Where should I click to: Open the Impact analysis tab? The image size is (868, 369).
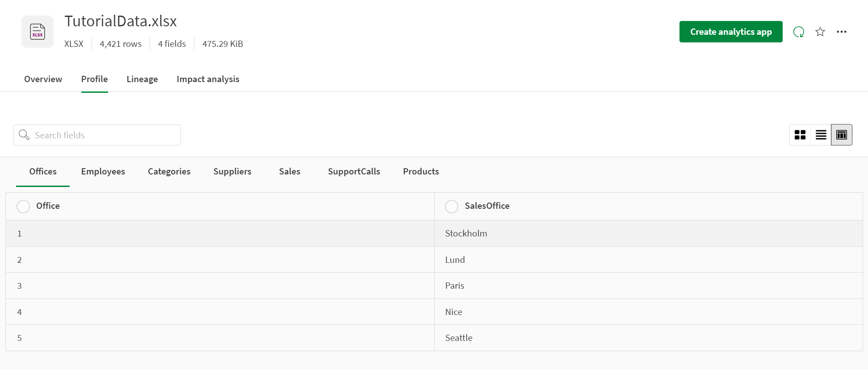(x=208, y=79)
